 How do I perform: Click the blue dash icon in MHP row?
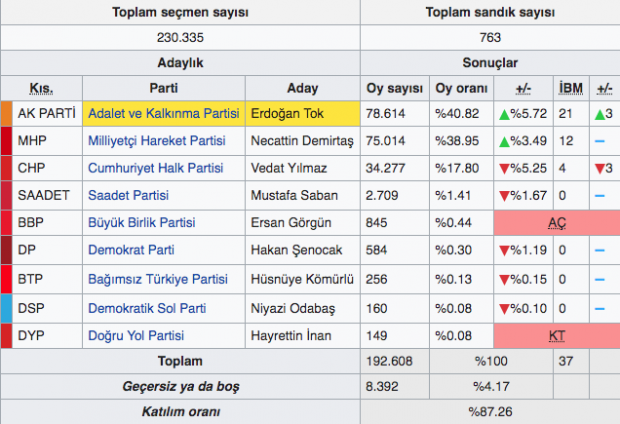click(x=599, y=141)
